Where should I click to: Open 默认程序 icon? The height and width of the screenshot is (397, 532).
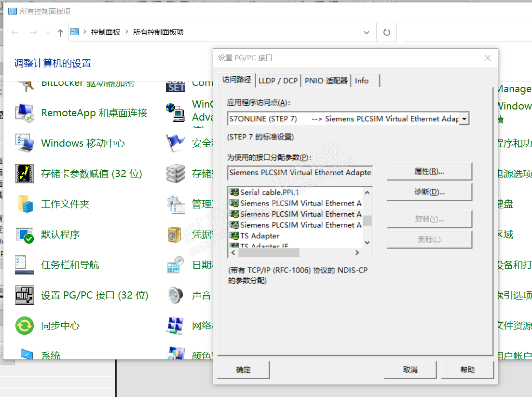25,234
